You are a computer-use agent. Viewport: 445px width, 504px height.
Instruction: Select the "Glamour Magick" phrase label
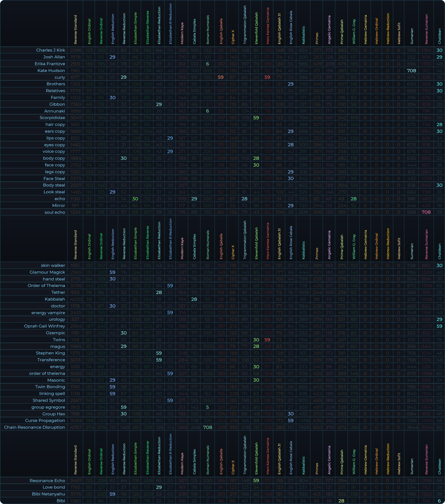pos(47,272)
